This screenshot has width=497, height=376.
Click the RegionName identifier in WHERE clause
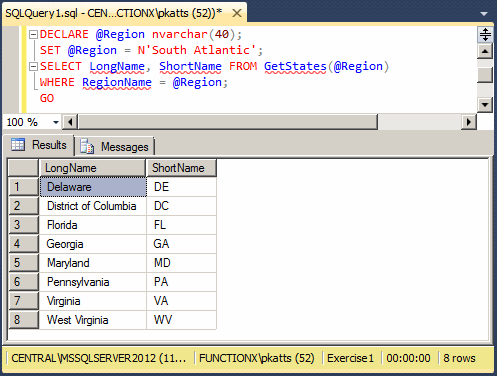coord(117,82)
